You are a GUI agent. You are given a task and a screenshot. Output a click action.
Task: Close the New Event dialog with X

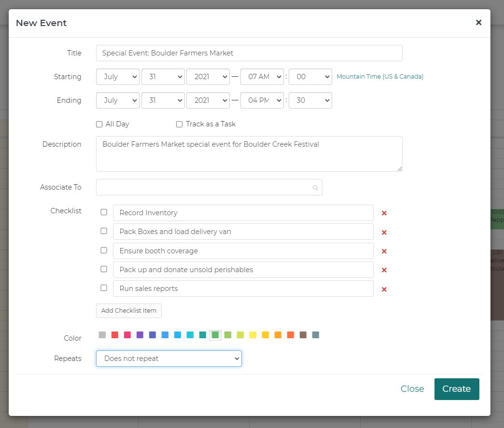click(x=478, y=23)
